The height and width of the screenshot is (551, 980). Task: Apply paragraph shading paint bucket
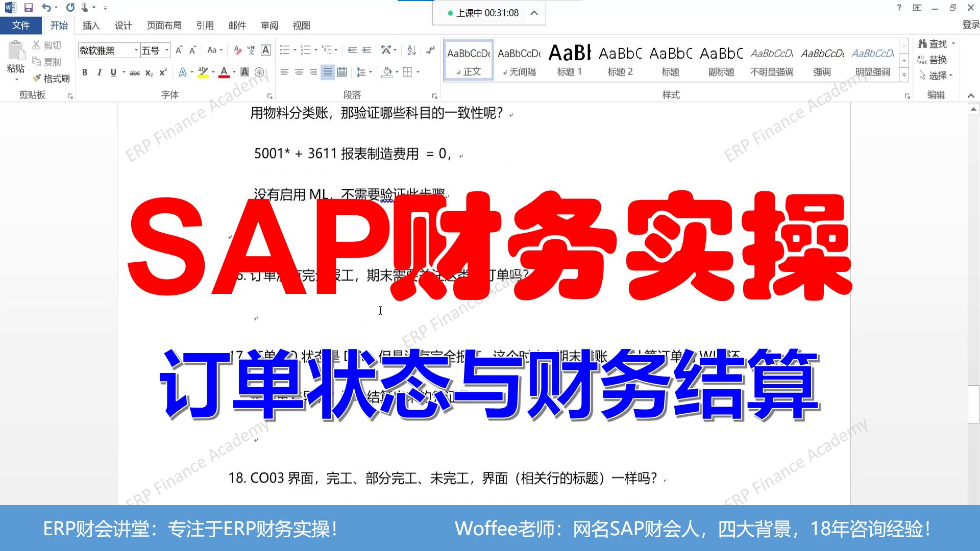(387, 72)
